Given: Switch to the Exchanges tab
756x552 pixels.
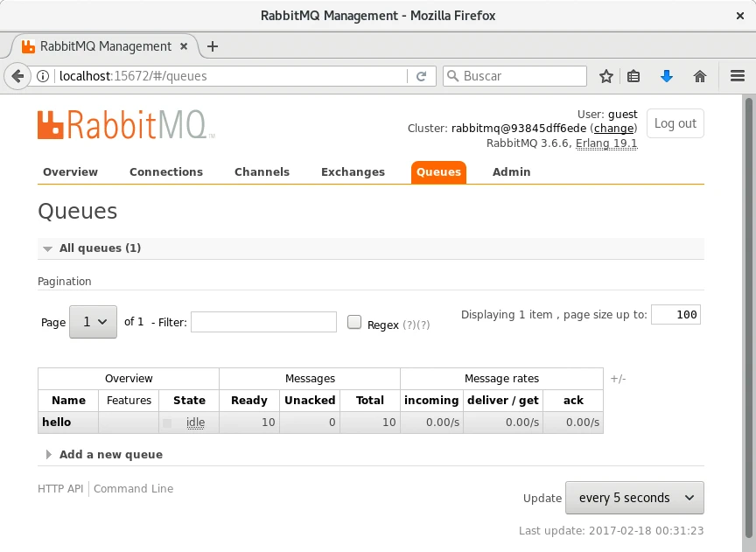Looking at the screenshot, I should click(x=353, y=172).
